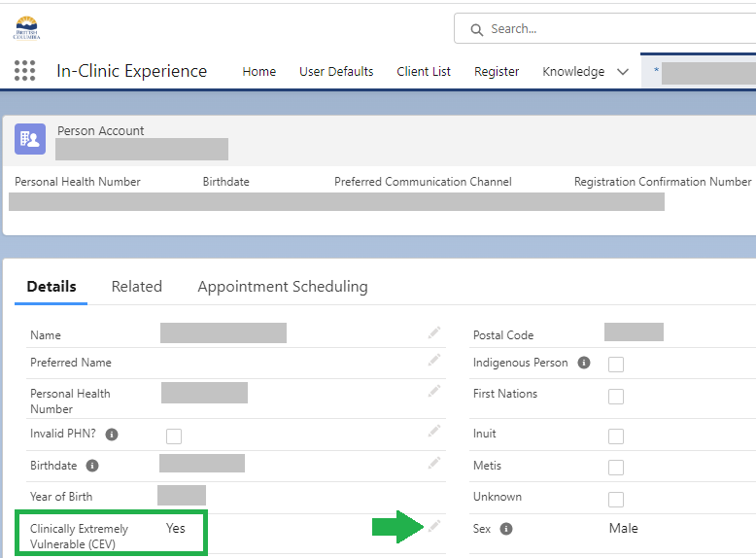Click the 'Postal Code' label
The height and width of the screenshot is (558, 756).
click(x=503, y=335)
